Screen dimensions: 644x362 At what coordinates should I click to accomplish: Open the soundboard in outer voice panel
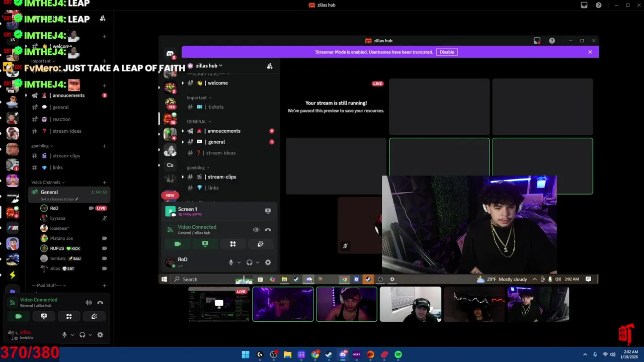tap(94, 316)
